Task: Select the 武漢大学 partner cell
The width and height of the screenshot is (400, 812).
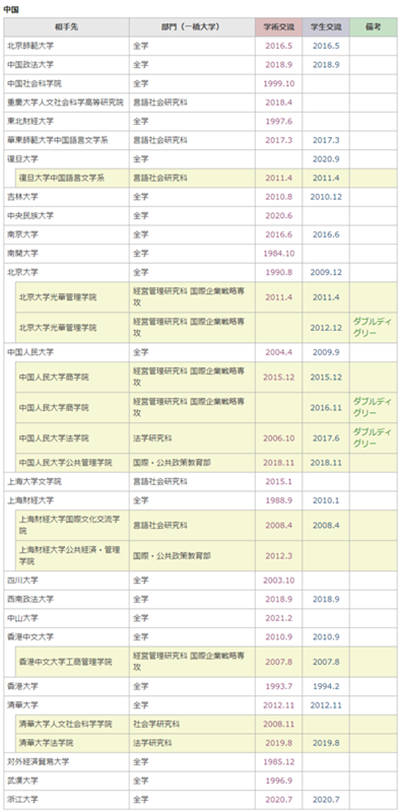Action: (x=66, y=780)
